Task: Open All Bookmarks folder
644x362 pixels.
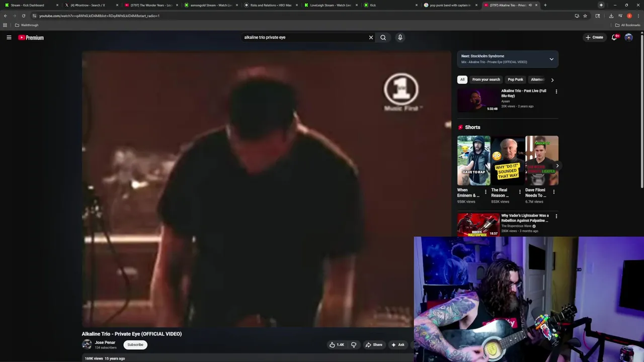Action: click(x=627, y=25)
